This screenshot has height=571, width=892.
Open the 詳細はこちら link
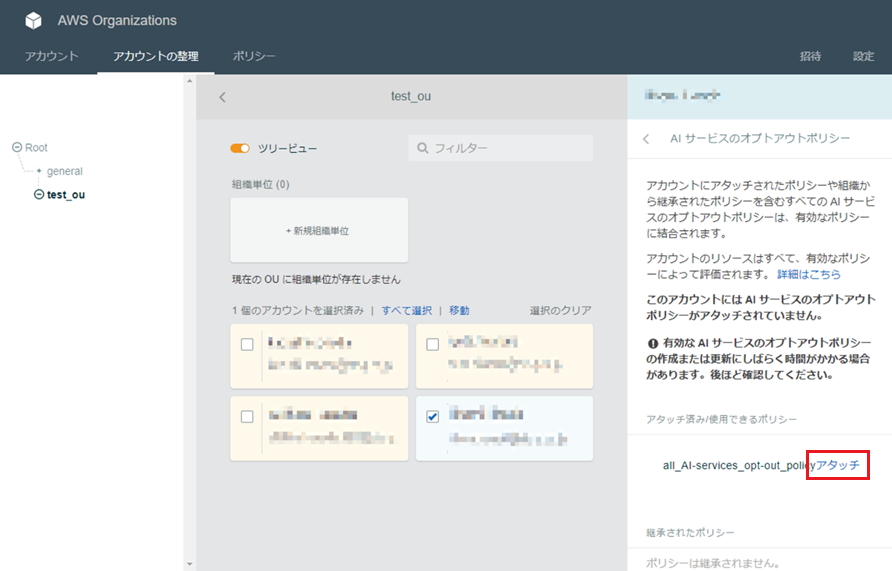(x=809, y=274)
